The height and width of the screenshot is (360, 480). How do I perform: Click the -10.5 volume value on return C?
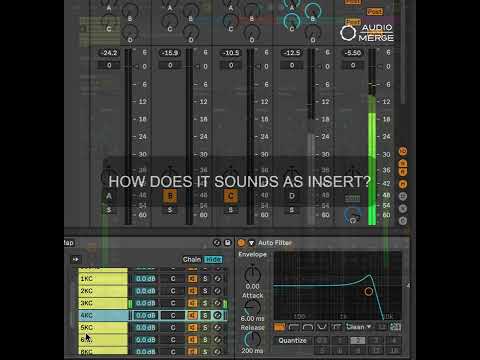(231, 53)
